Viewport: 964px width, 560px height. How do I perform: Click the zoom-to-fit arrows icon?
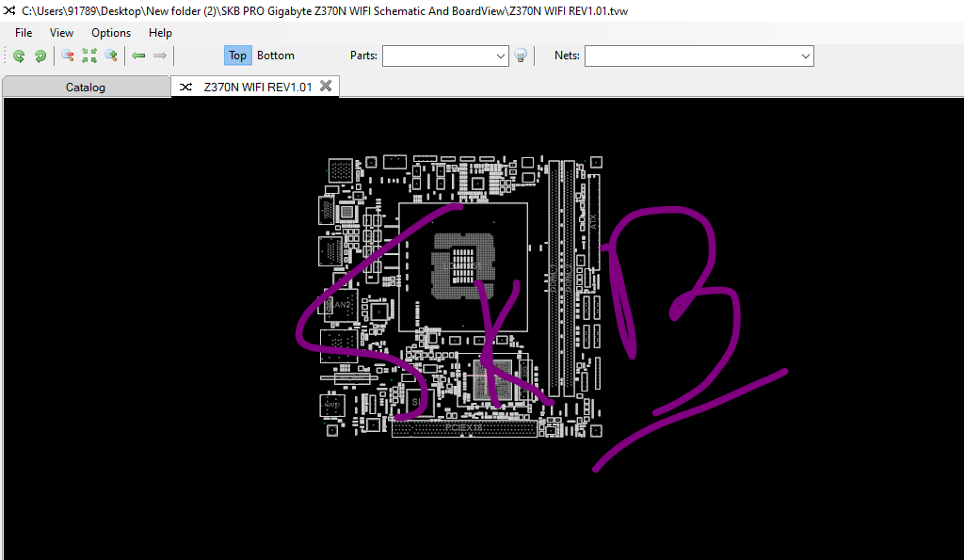point(89,56)
